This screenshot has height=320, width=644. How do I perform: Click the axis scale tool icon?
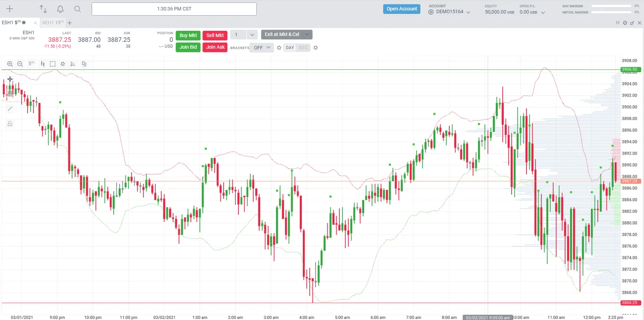(73, 64)
